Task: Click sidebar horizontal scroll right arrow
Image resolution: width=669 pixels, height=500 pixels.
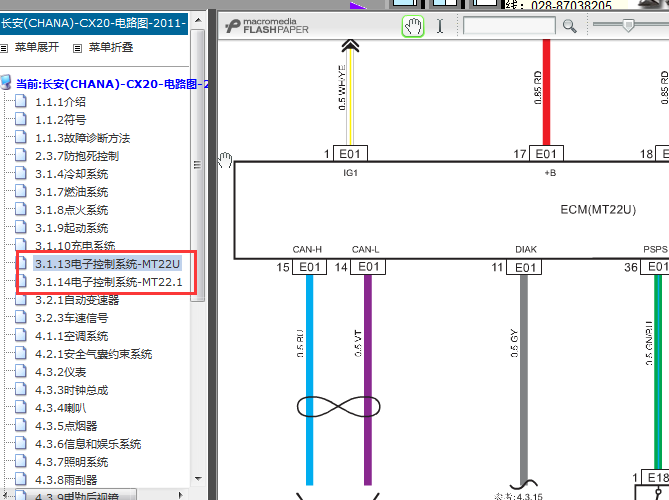Action: coord(181,495)
